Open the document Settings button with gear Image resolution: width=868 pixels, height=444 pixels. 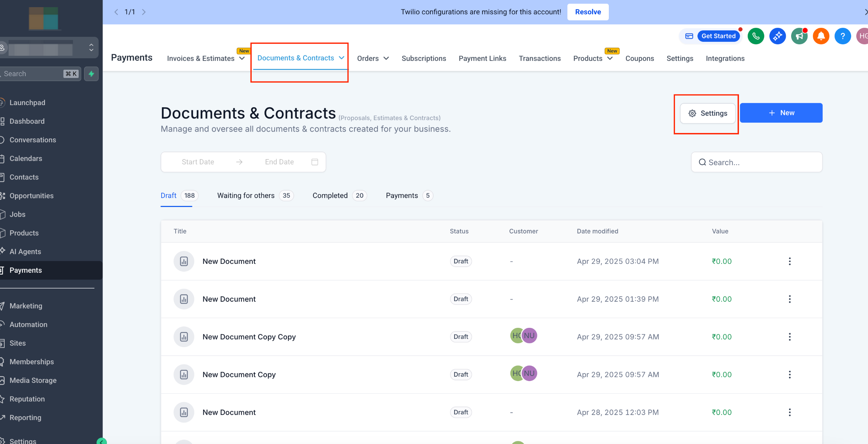(707, 113)
